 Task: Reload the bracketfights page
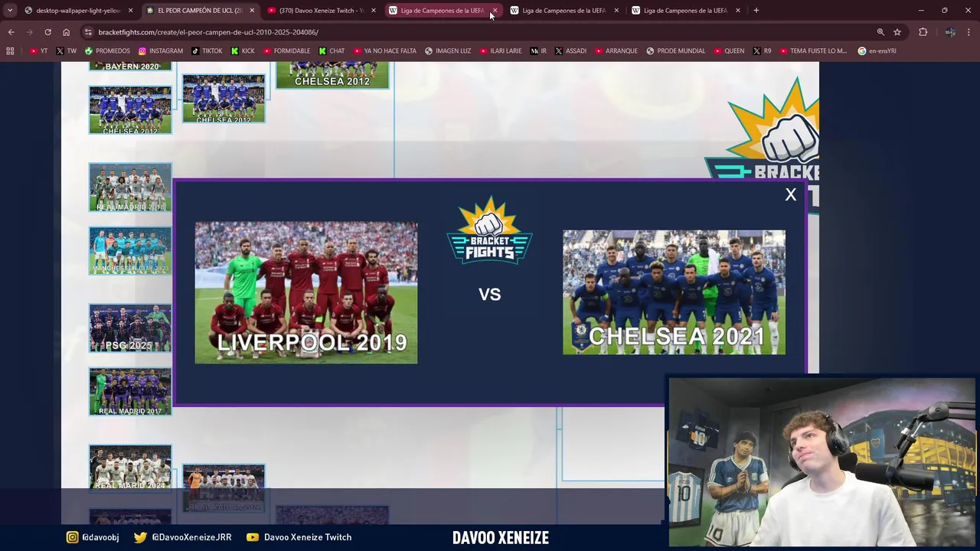click(47, 32)
